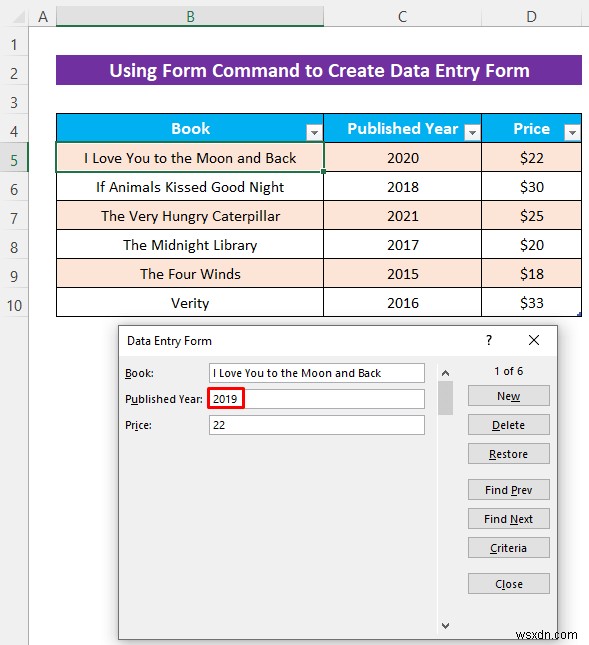Select row 1 header
Viewport: 589px width, 645px height.
coord(14,44)
